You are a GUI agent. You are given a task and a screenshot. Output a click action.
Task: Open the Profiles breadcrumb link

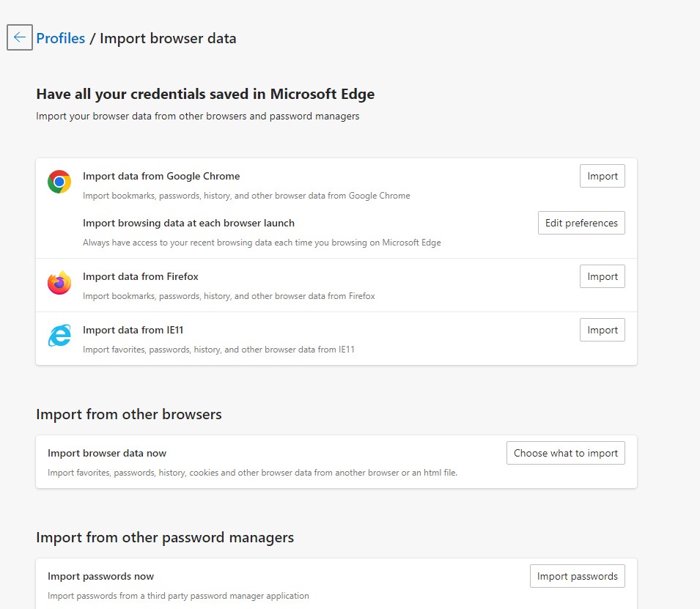tap(60, 38)
